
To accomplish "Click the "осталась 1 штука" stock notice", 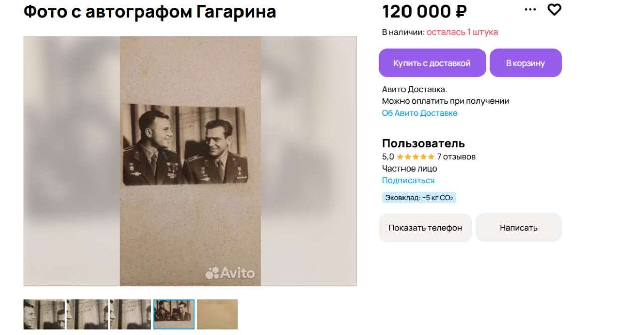I will (x=462, y=32).
